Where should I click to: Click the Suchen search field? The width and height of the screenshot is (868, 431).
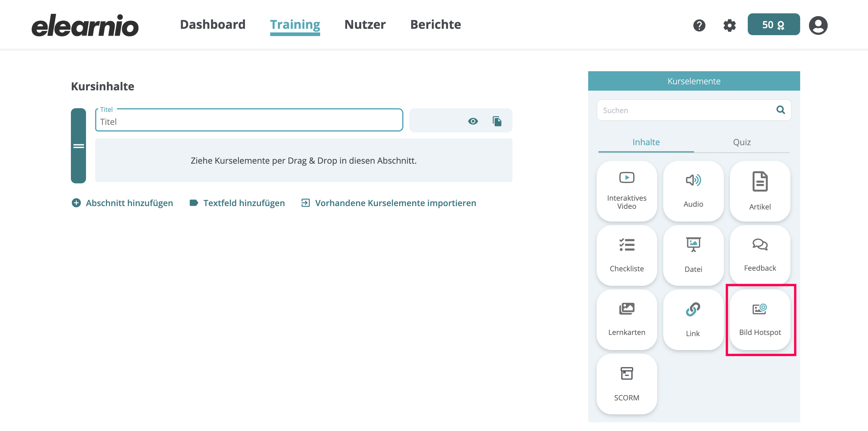coord(694,110)
